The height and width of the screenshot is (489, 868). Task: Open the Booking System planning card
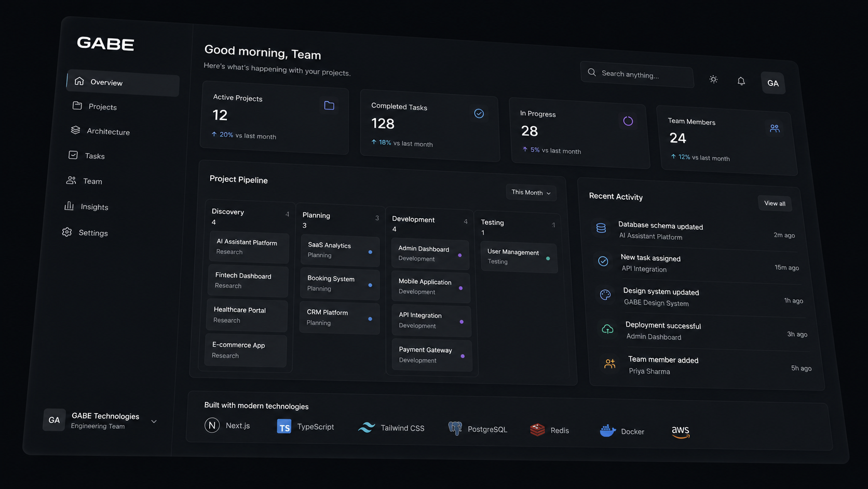(340, 284)
